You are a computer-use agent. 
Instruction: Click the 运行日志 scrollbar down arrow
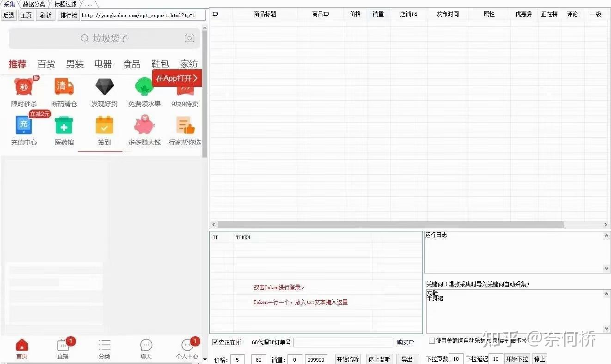point(606,268)
